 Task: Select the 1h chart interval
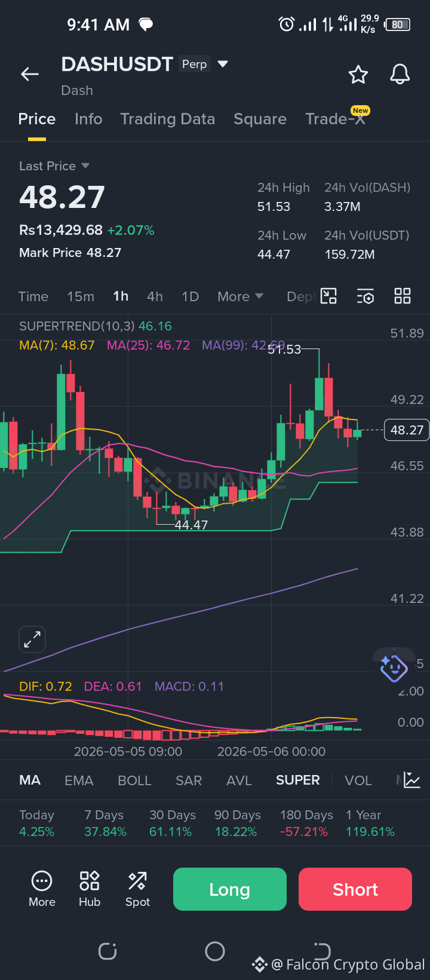tap(121, 296)
